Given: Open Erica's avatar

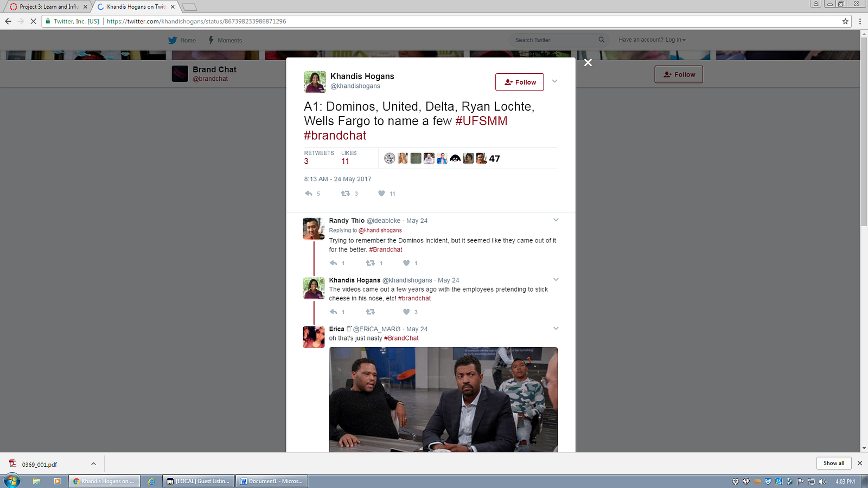Looking at the screenshot, I should (314, 337).
